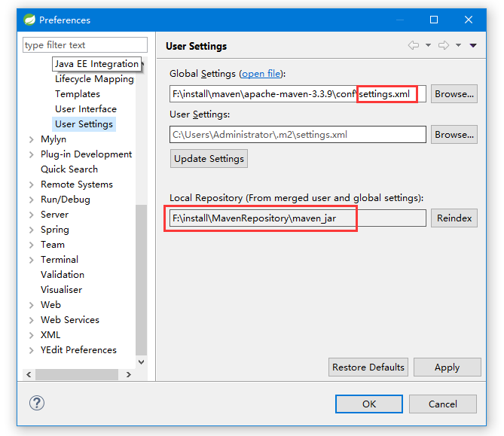This screenshot has width=504, height=436.
Task: Click the horizontal scrollbar thumb in tree
Action: click(77, 375)
